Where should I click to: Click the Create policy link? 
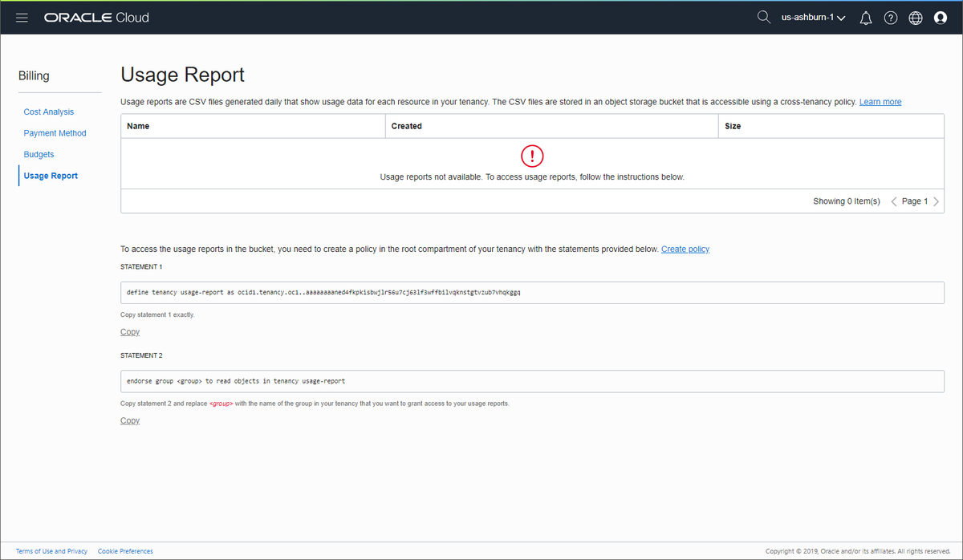[685, 250]
